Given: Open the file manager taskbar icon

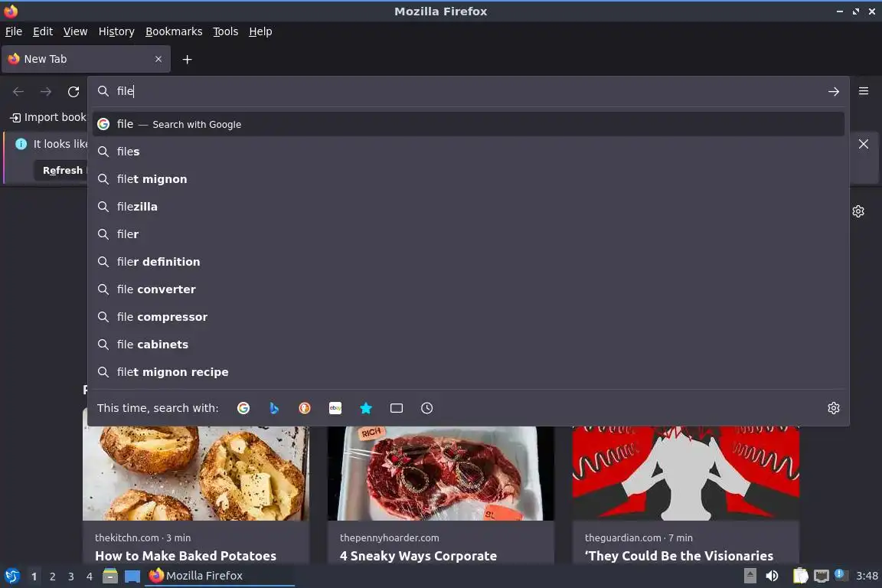Looking at the screenshot, I should (110, 577).
